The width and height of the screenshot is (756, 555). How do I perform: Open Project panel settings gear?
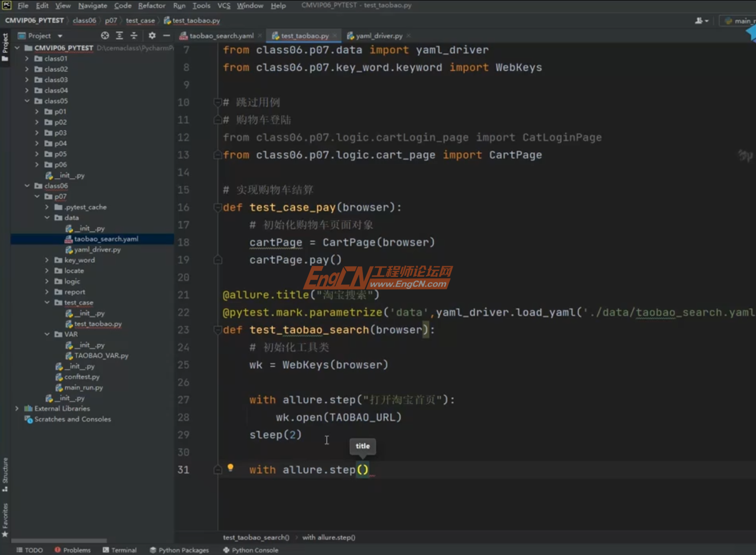coord(152,36)
